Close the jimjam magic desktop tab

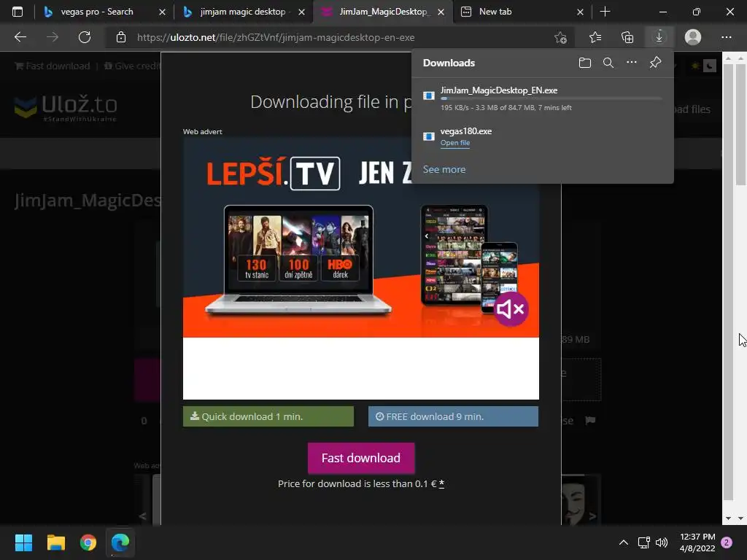(301, 12)
